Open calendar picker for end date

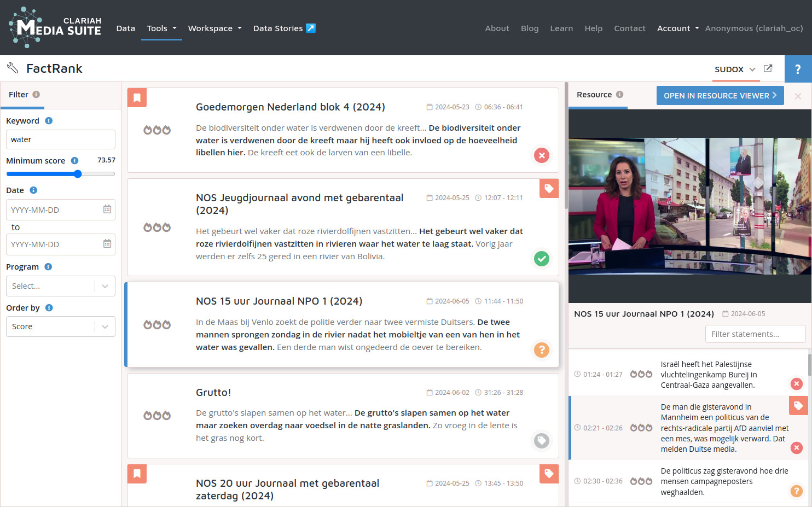107,243
